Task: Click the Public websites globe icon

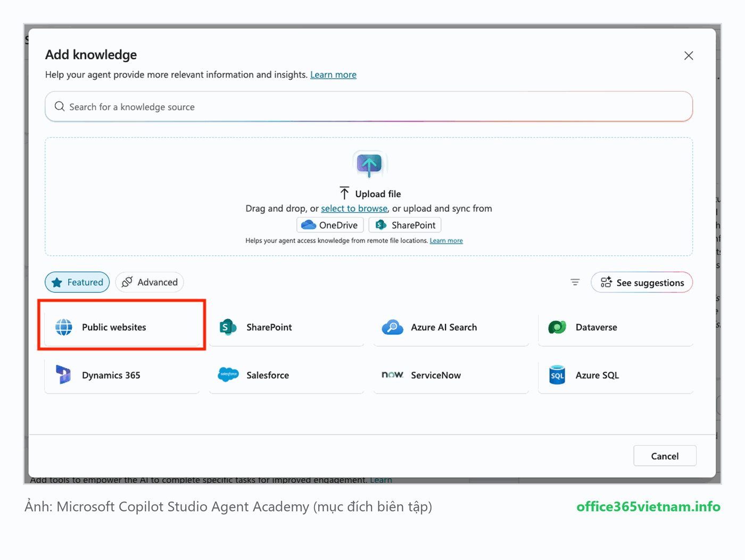Action: coord(64,327)
